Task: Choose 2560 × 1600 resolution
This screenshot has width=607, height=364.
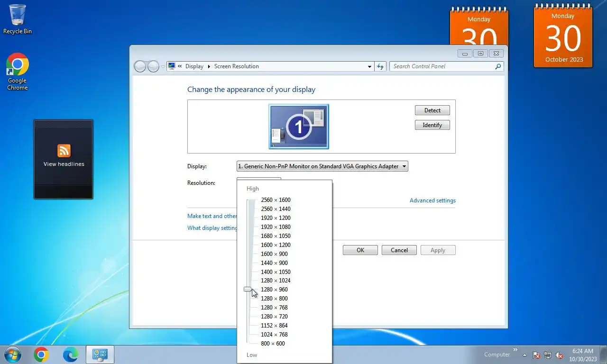Action: [x=276, y=200]
